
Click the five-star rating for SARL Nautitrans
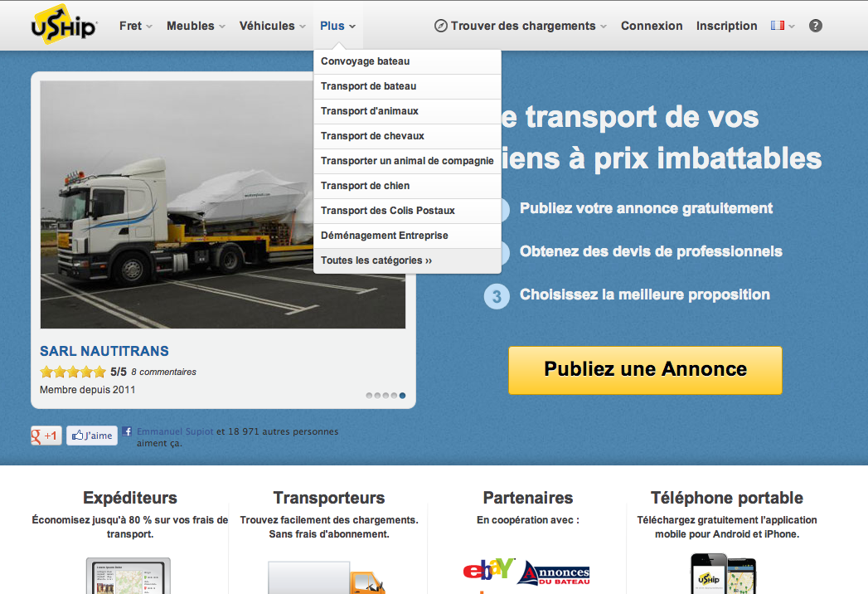(72, 372)
